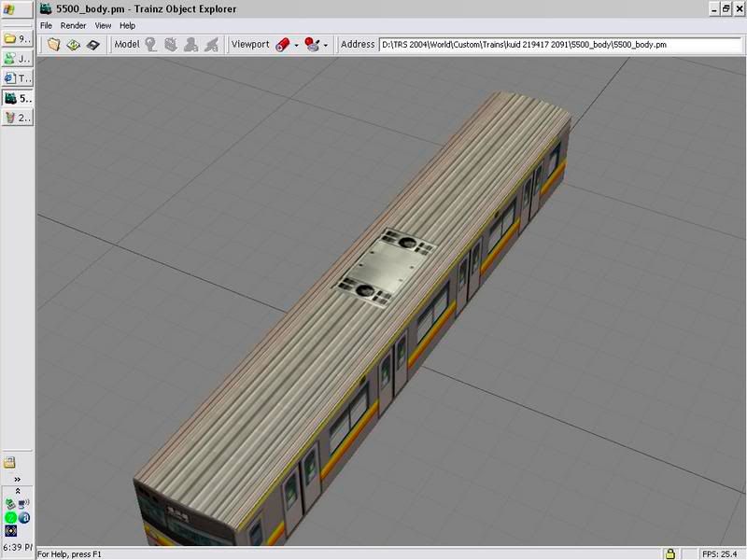Click the third grey Model toolbar icon

coord(190,44)
